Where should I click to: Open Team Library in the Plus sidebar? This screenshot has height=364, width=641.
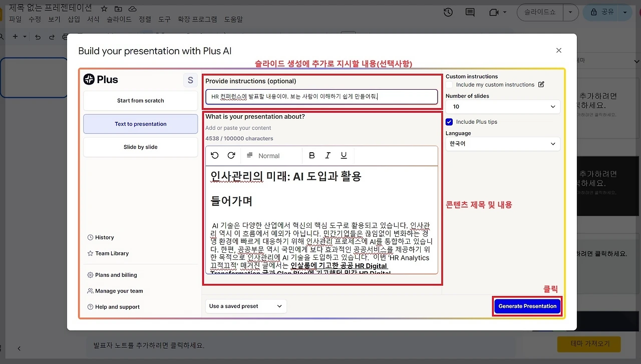[x=108, y=253]
